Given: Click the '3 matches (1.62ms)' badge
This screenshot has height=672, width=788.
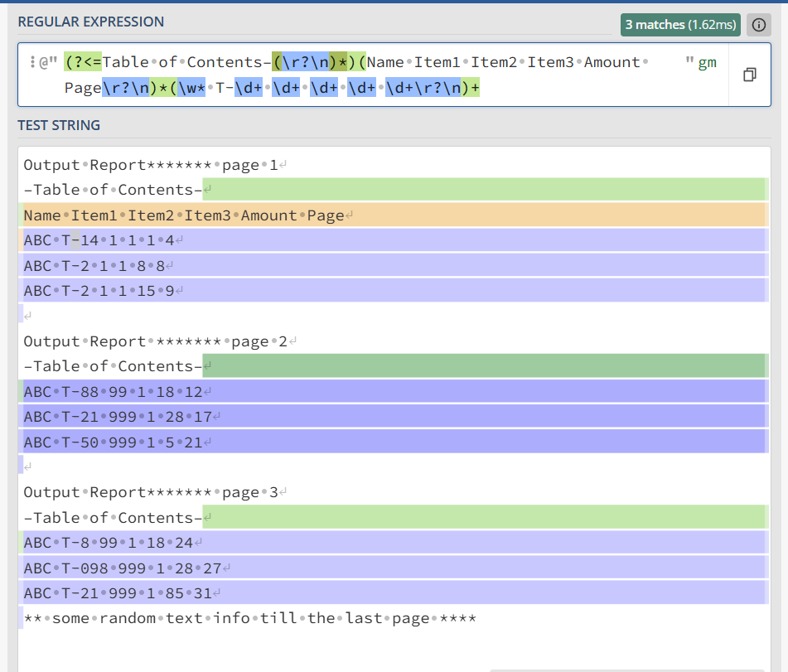Looking at the screenshot, I should pos(680,25).
